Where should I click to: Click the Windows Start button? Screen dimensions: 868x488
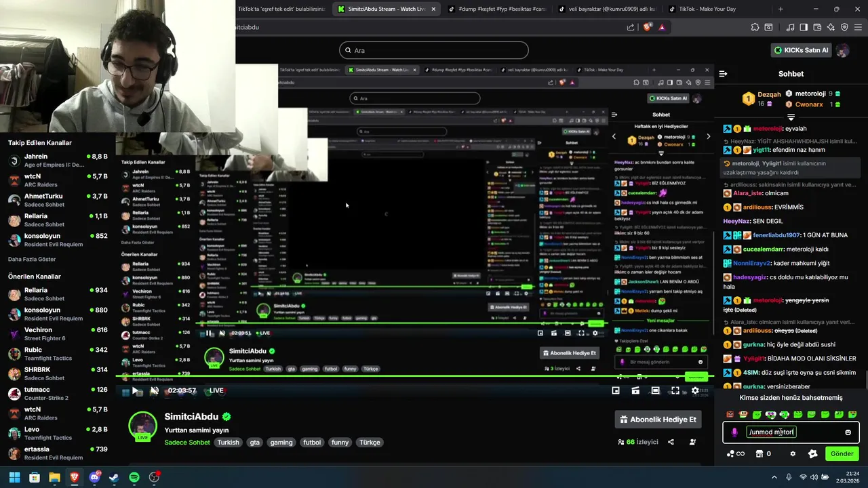pos(14,477)
